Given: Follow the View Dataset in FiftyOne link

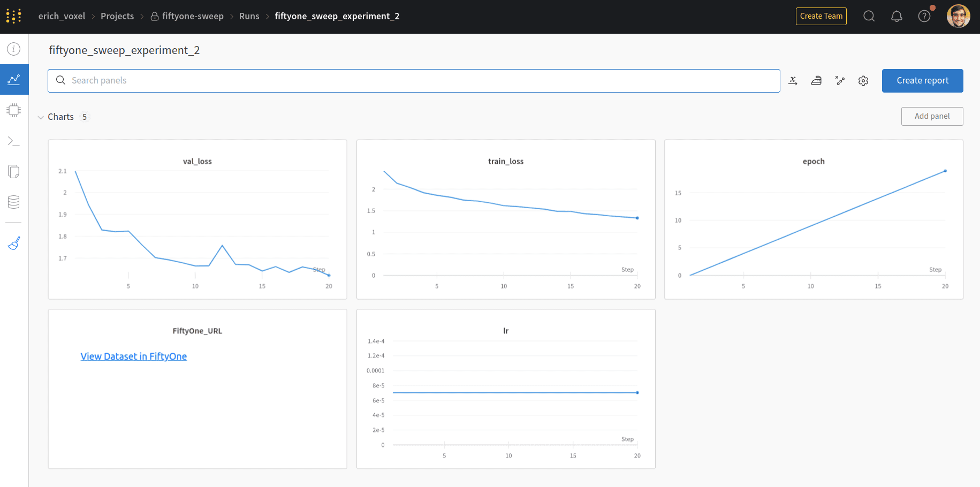Looking at the screenshot, I should tap(134, 356).
